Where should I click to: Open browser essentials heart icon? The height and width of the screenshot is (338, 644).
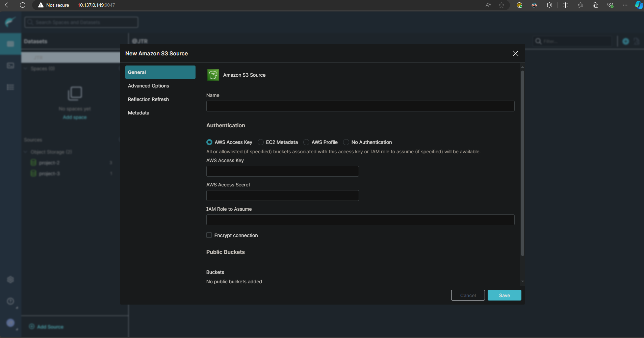[x=610, y=5]
